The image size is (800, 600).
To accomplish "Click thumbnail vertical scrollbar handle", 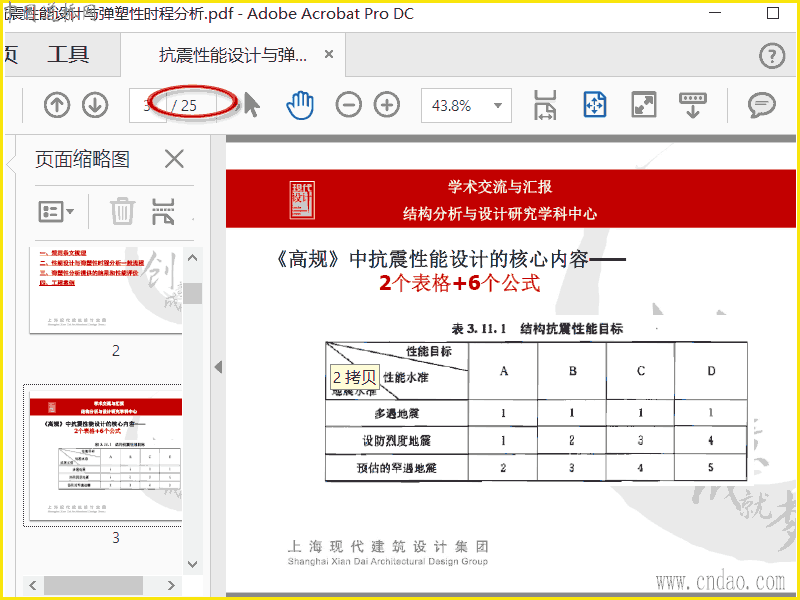I will [x=192, y=293].
